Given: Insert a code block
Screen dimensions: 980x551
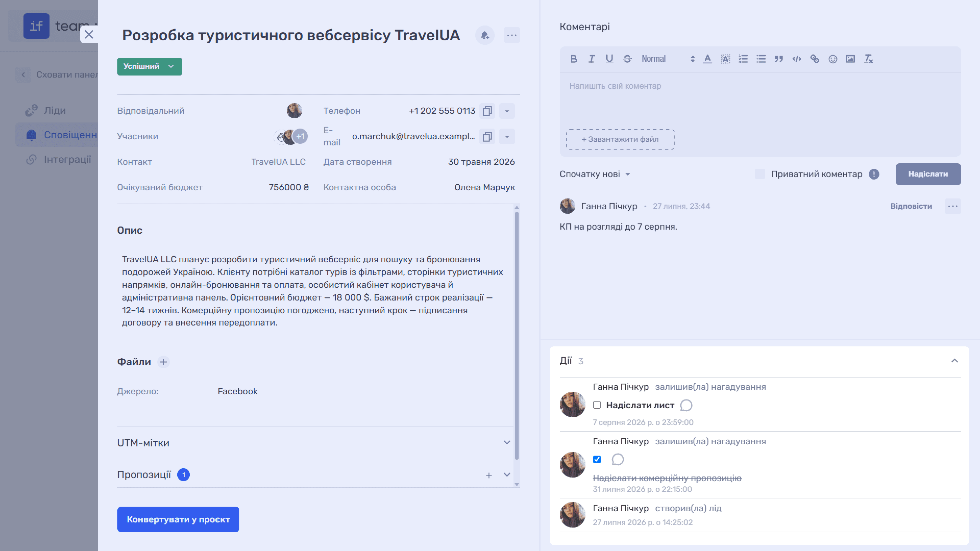Looking at the screenshot, I should [797, 59].
